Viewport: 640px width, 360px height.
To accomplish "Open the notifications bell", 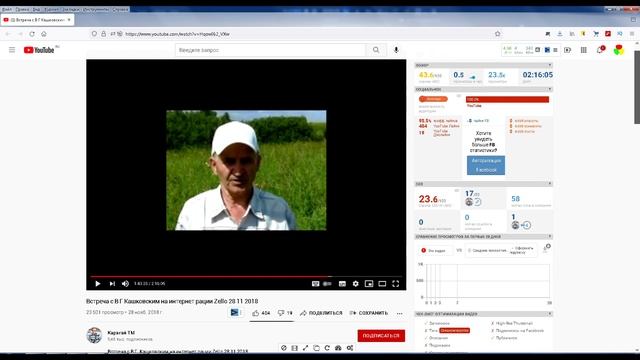I will click(600, 50).
